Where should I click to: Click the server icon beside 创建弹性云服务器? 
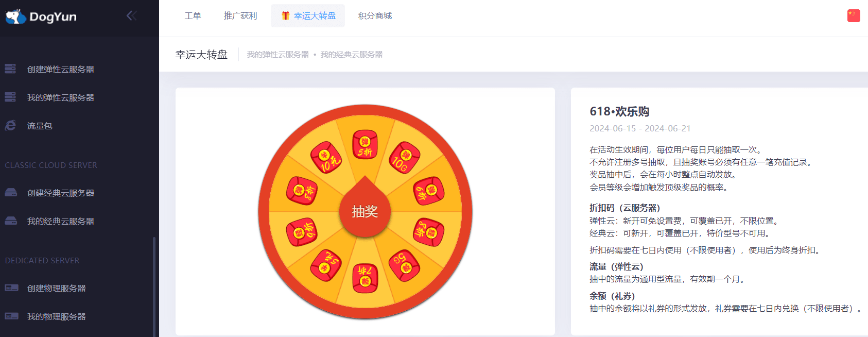pyautogui.click(x=10, y=69)
